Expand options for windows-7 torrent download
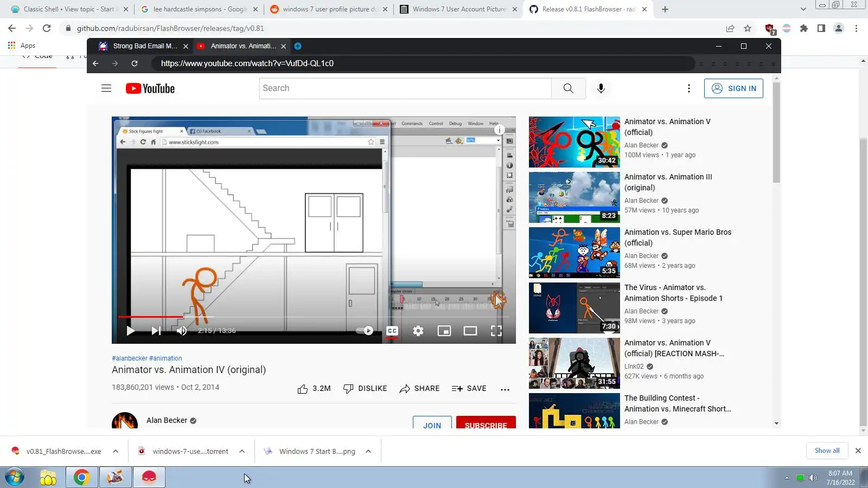Screen dimensions: 868x488 point(242,451)
